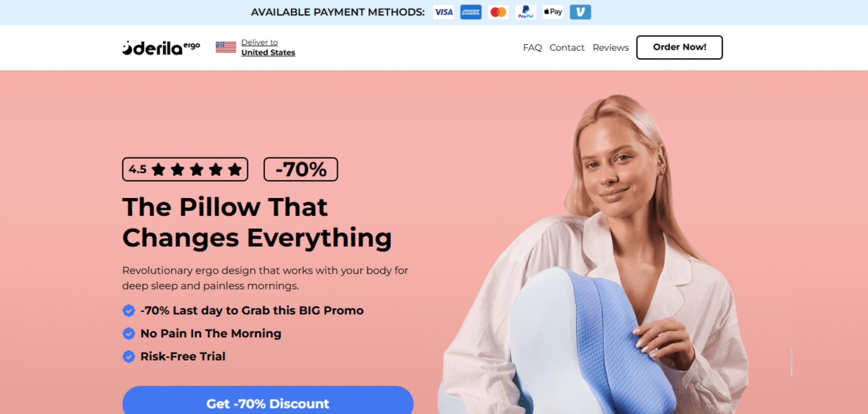Click the Derila ergo logo
The width and height of the screenshot is (868, 414).
[161, 48]
